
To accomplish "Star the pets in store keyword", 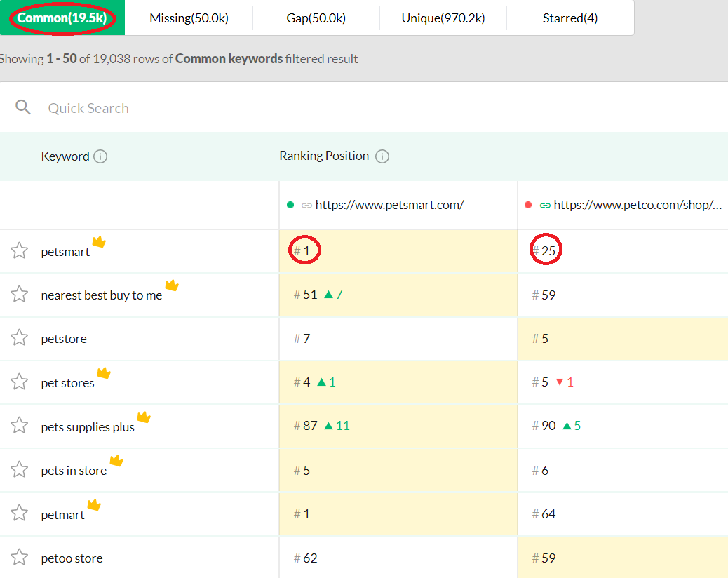I will click(x=19, y=470).
